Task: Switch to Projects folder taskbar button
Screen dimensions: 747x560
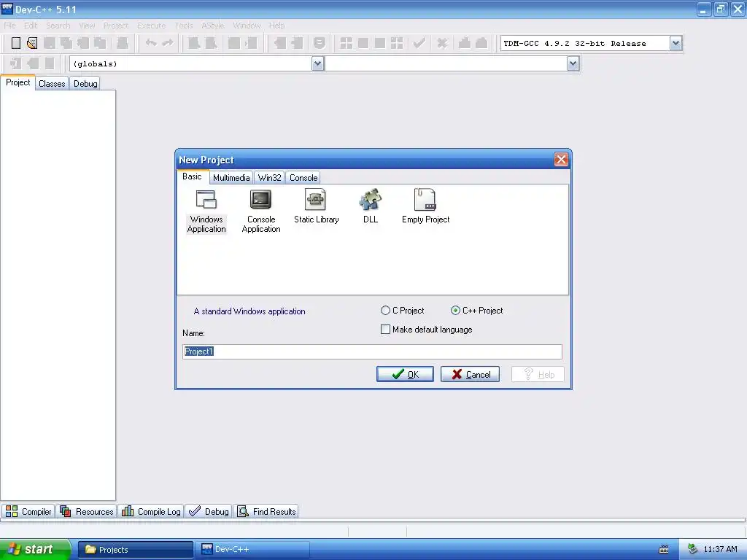Action: [136, 550]
